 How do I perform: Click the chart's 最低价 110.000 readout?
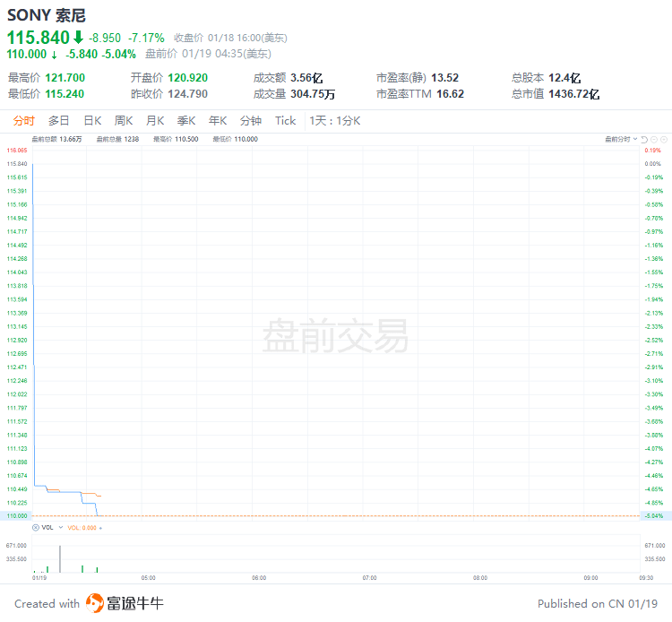coord(236,139)
